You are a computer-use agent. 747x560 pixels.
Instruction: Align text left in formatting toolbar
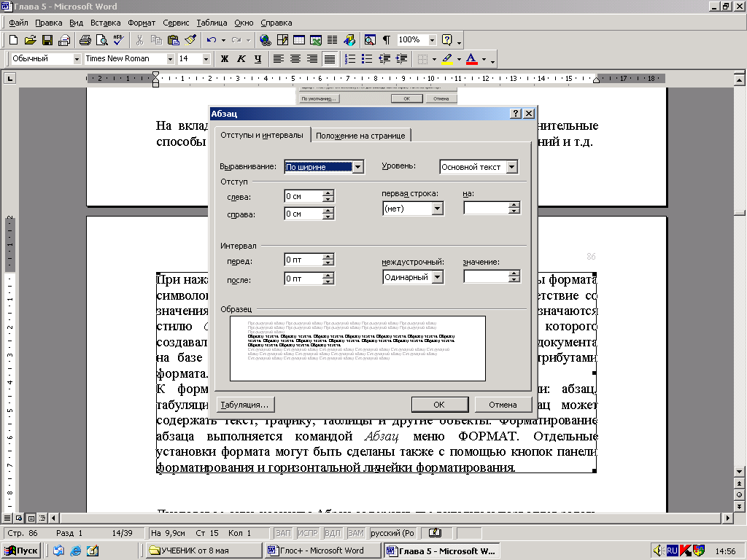(279, 58)
